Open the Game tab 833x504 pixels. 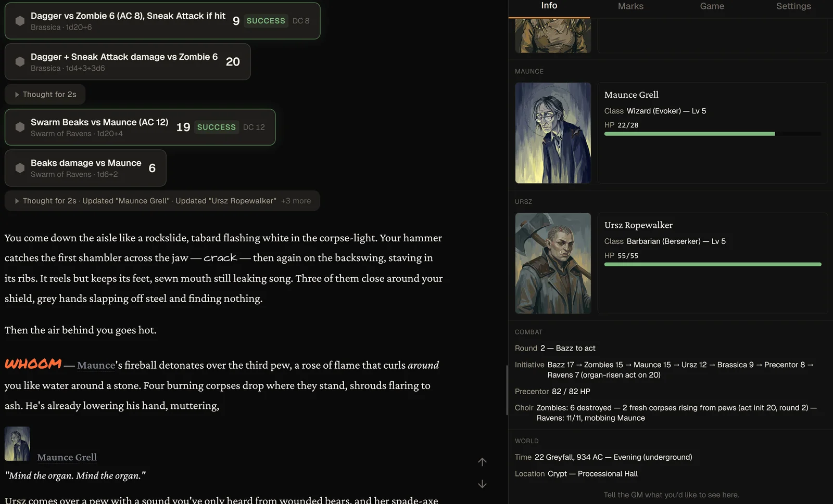point(712,6)
